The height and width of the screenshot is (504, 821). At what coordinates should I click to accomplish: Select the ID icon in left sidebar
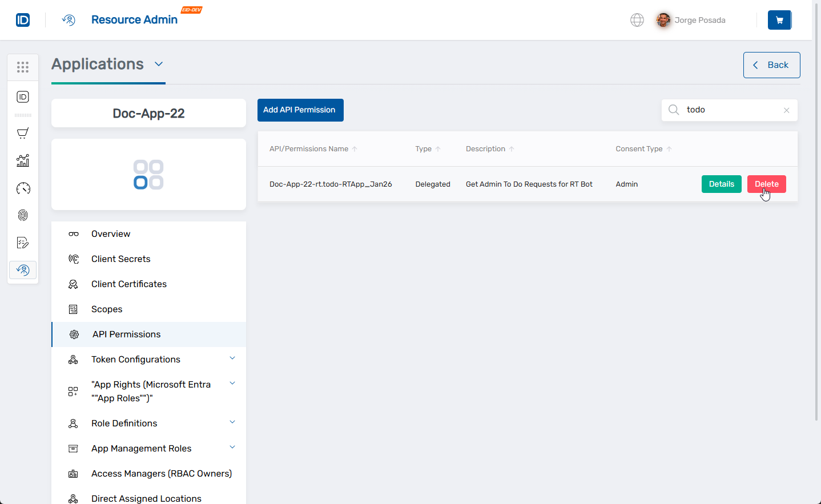tap(23, 97)
